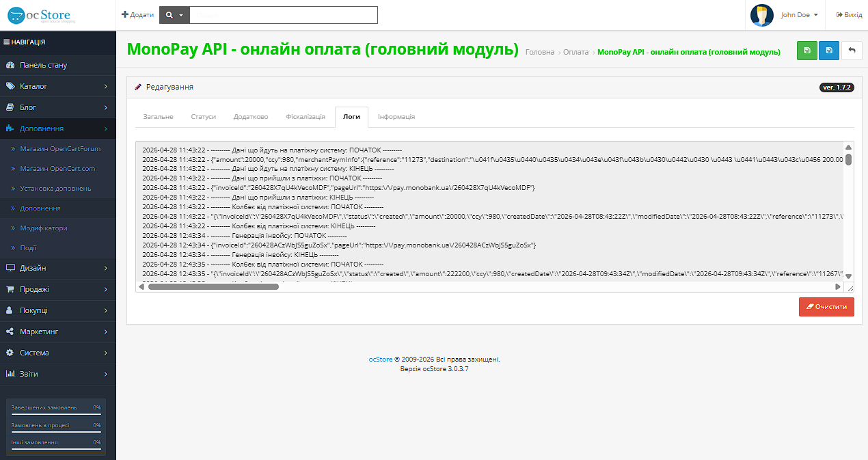Click the Каталог tag icon
Screen dimensions: 868x460
pos(10,87)
